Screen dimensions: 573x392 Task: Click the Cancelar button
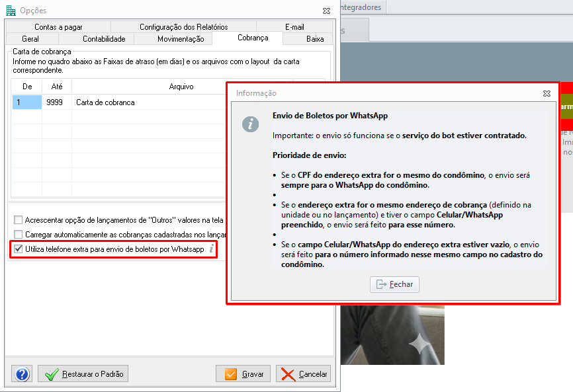(x=303, y=373)
